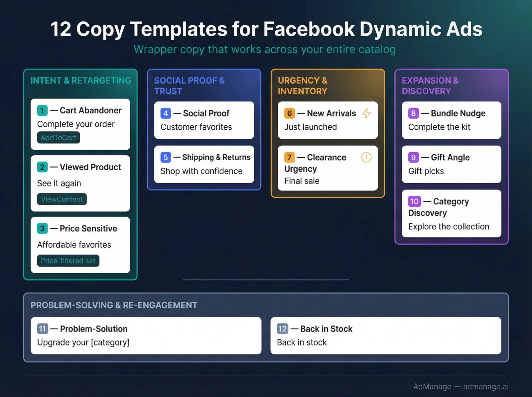Image resolution: width=532 pixels, height=397 pixels.
Task: Select gray badge 11 beside Problem-Solution
Action: tap(43, 329)
